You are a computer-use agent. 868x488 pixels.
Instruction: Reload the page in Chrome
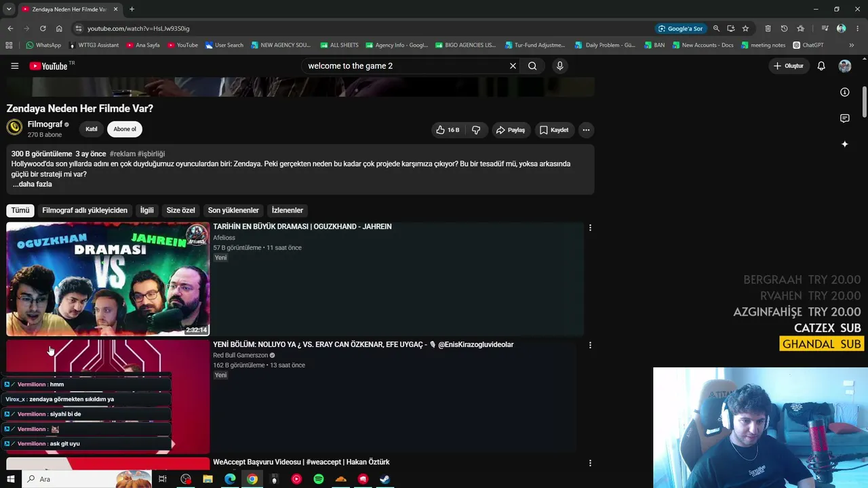(x=43, y=28)
